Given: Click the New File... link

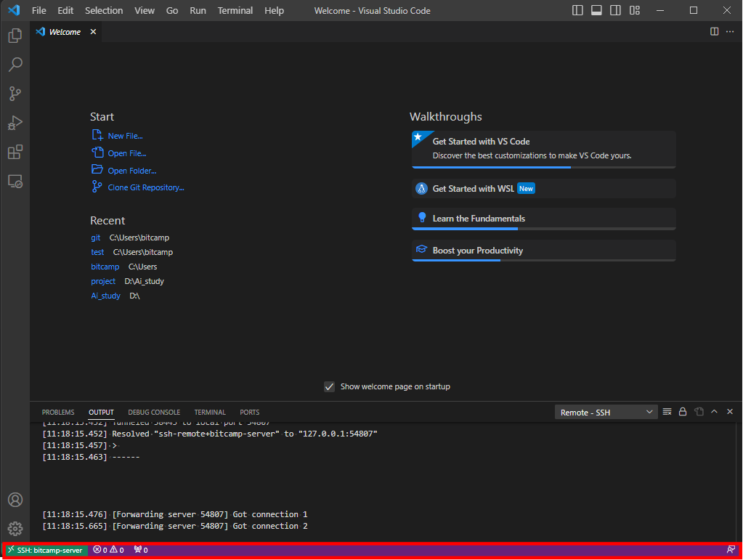Looking at the screenshot, I should (125, 136).
